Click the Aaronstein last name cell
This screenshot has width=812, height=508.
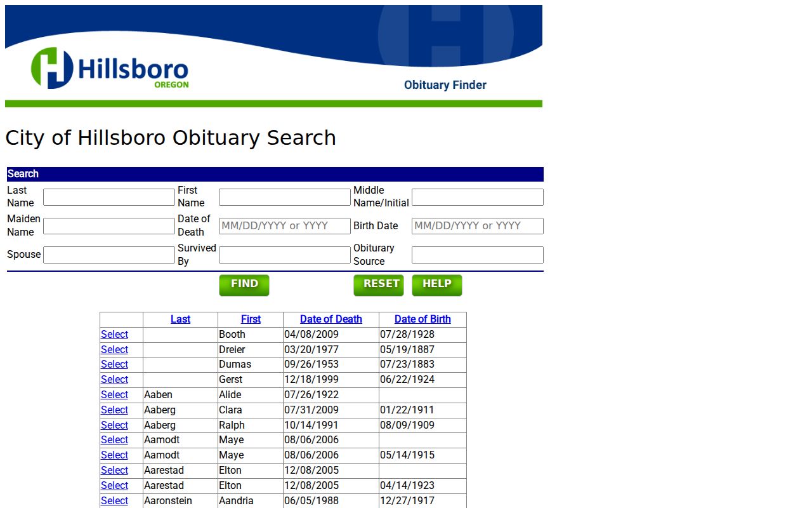pyautogui.click(x=181, y=501)
